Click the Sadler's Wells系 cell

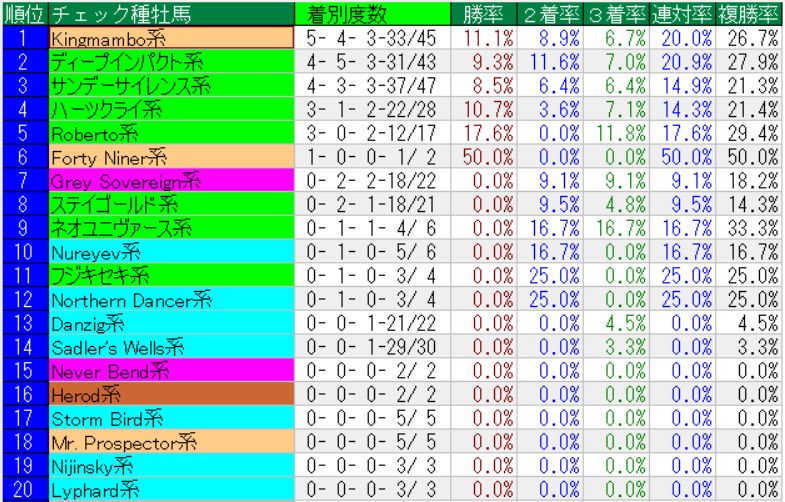(171, 347)
